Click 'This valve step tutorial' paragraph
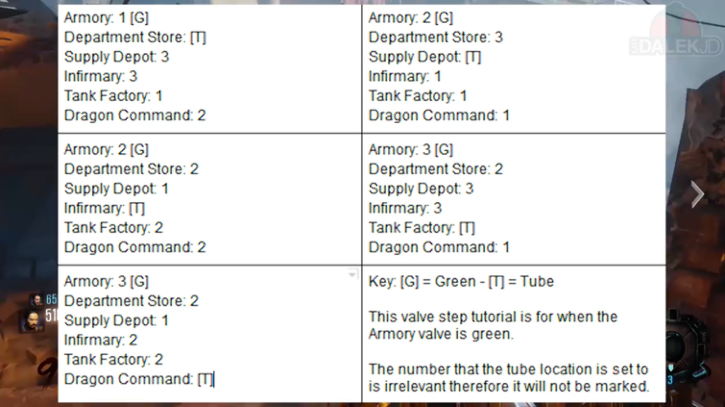Image resolution: width=725 pixels, height=407 pixels. (493, 325)
